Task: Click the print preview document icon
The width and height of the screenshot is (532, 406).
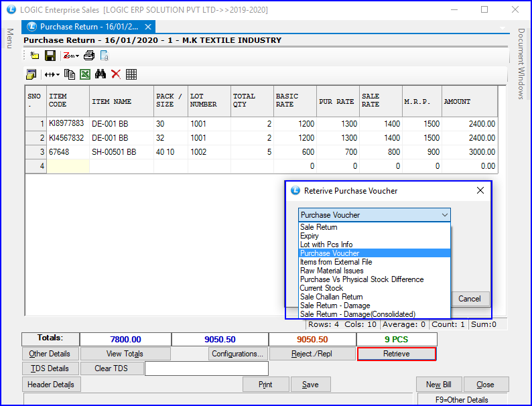Action: [x=105, y=56]
